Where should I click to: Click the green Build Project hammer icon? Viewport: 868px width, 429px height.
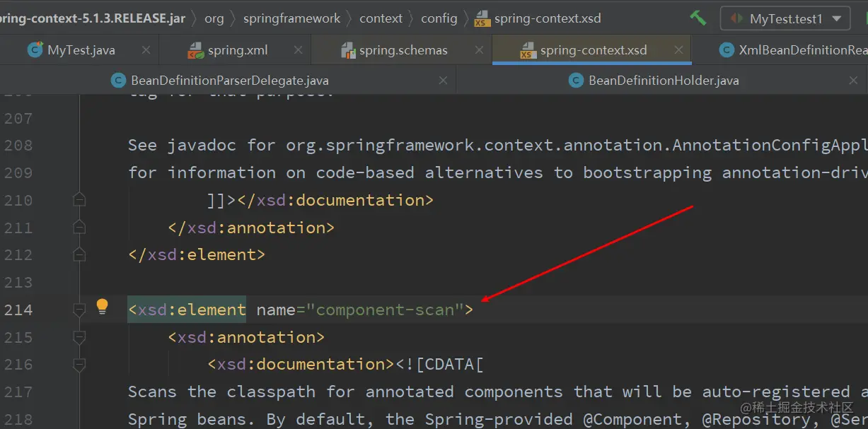pos(698,18)
